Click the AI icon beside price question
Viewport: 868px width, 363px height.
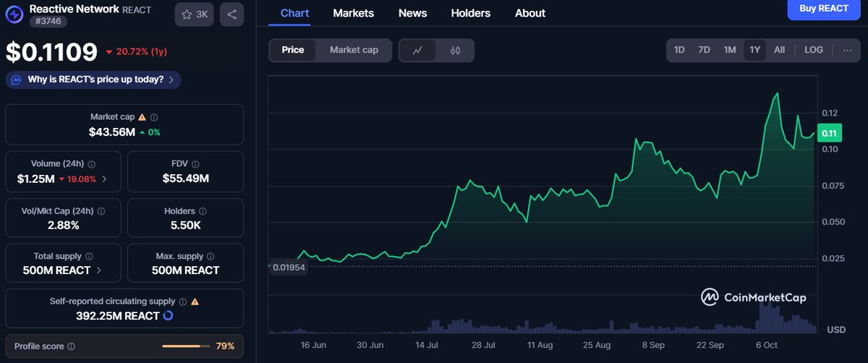(16, 80)
